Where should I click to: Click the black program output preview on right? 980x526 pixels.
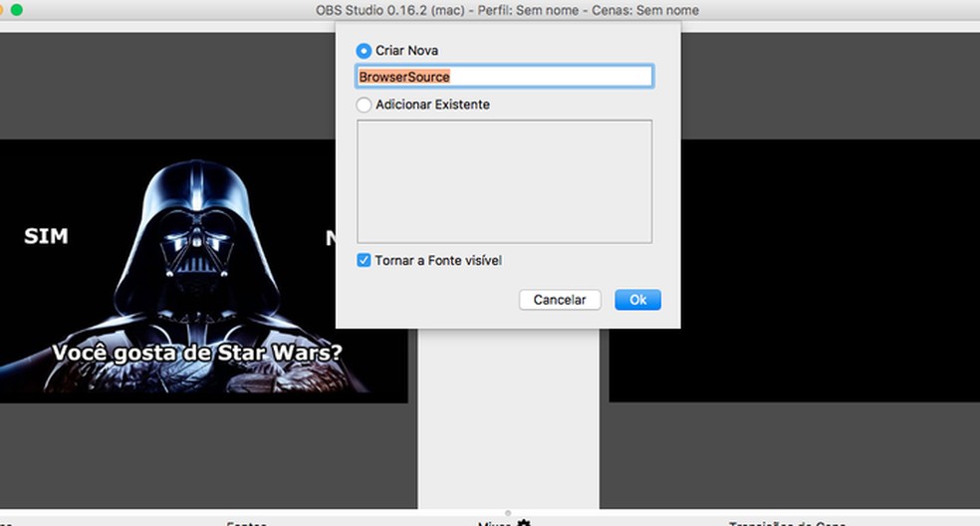(x=795, y=271)
